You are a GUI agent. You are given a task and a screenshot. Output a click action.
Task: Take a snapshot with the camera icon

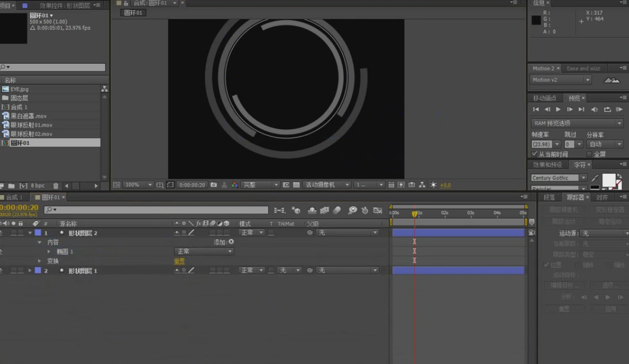pyautogui.click(x=214, y=185)
